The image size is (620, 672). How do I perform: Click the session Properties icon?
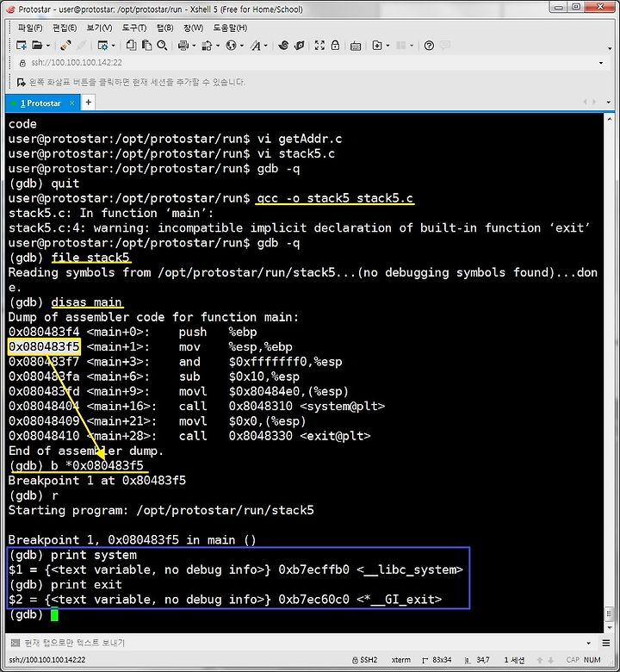pyautogui.click(x=102, y=45)
